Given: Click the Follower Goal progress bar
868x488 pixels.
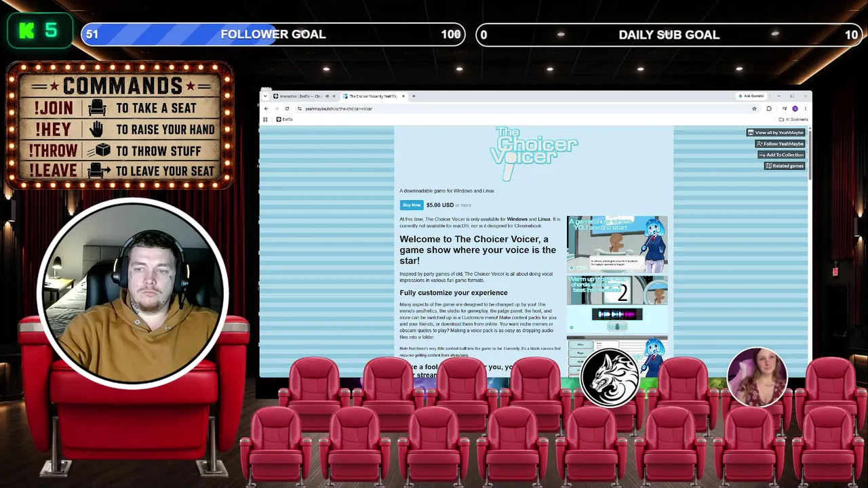Looking at the screenshot, I should pyautogui.click(x=273, y=35).
